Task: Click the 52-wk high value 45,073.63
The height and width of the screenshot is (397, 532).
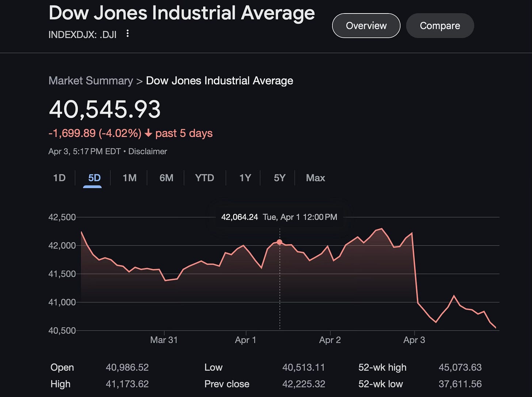Action: pos(460,367)
